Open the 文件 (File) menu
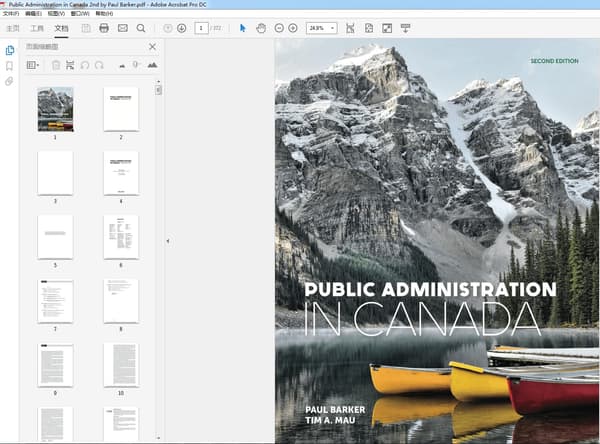This screenshot has width=600, height=444. point(10,13)
